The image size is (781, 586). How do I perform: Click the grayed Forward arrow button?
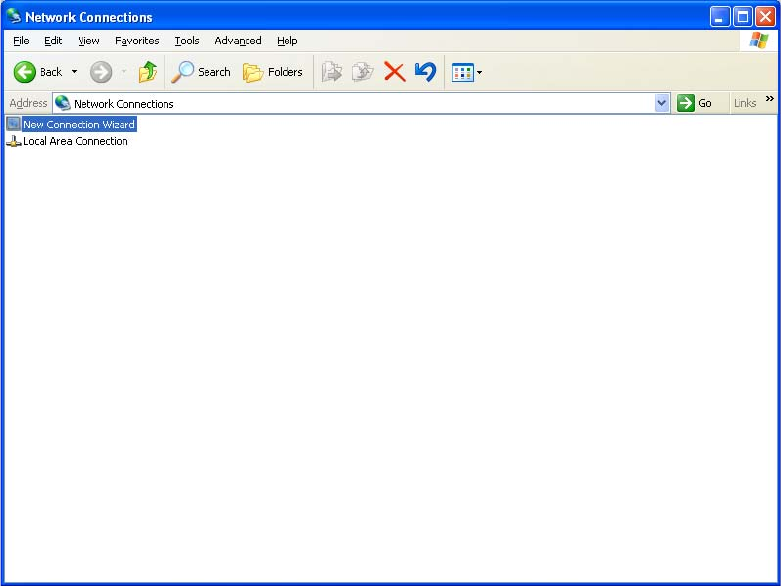(101, 72)
